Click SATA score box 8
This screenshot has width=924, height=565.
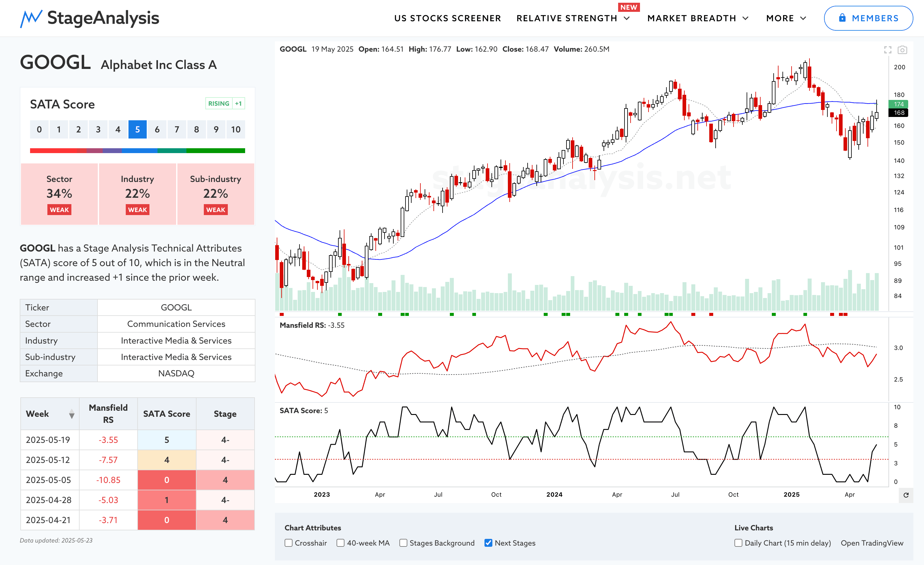(x=197, y=129)
